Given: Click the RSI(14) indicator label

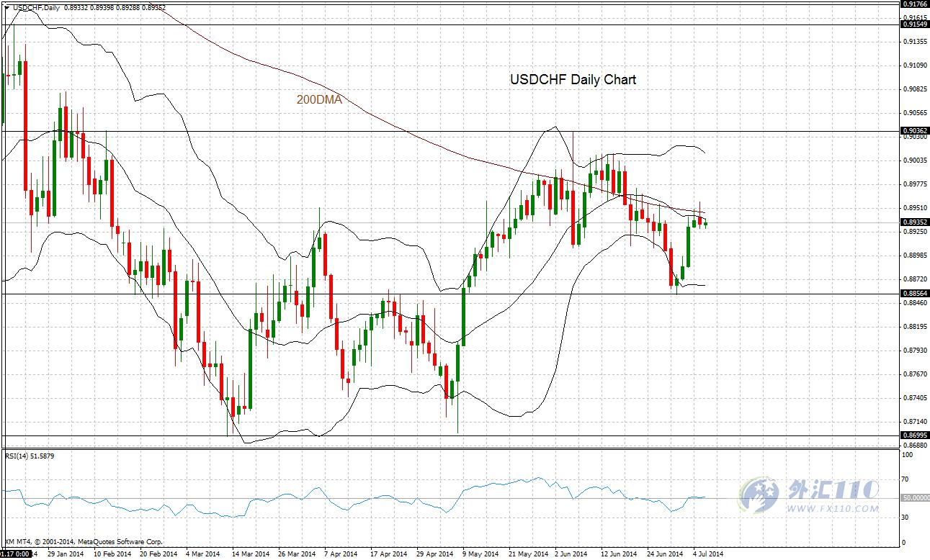Looking at the screenshot, I should click(20, 456).
